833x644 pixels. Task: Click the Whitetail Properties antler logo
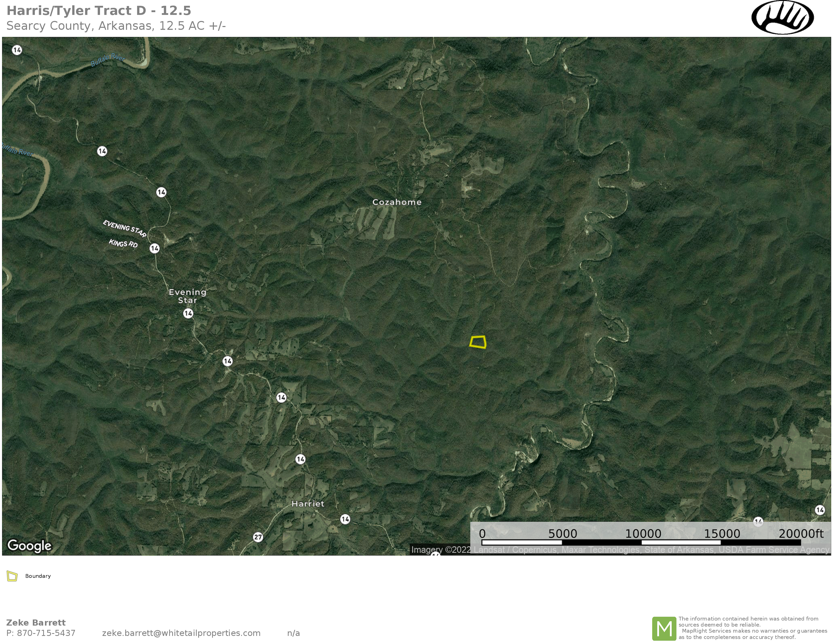coord(782,18)
